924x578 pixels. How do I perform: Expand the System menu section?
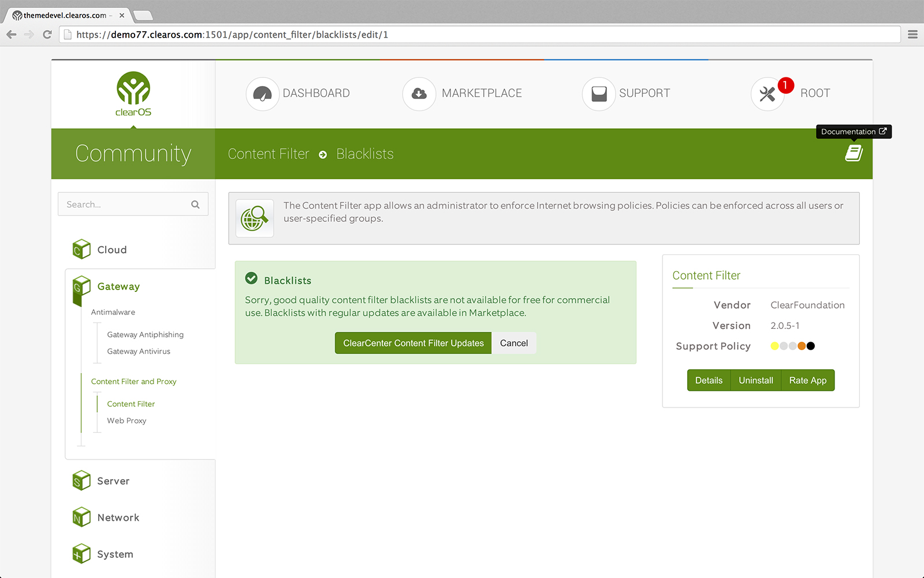tap(115, 554)
